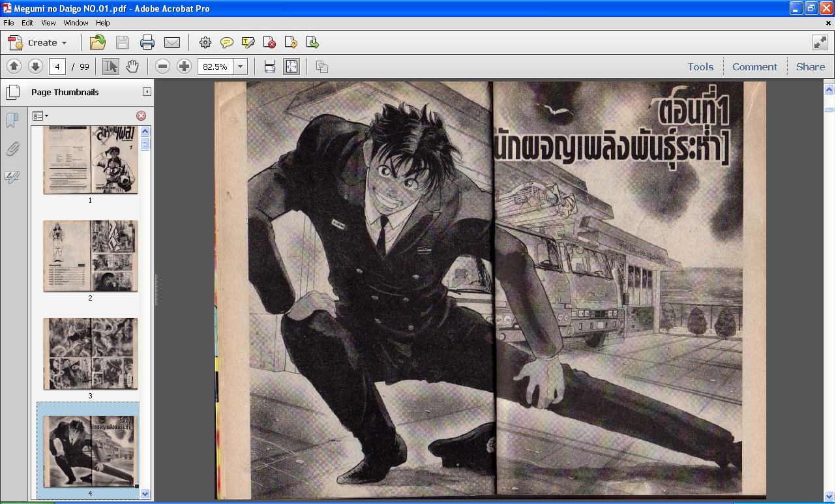
Task: Go to the next page with down arrow
Action: pyautogui.click(x=35, y=67)
